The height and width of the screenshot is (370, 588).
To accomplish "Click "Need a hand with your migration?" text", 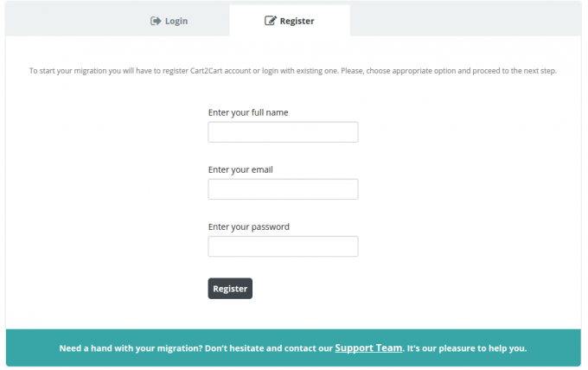I will (x=131, y=349).
